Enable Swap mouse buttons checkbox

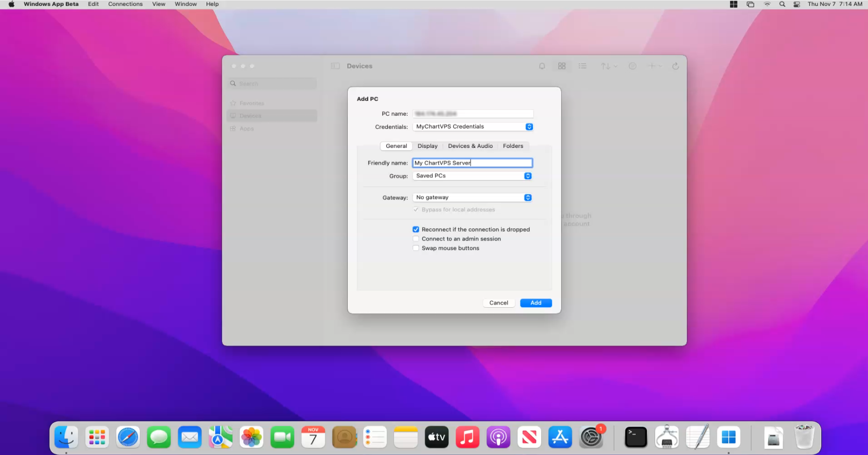coord(416,248)
